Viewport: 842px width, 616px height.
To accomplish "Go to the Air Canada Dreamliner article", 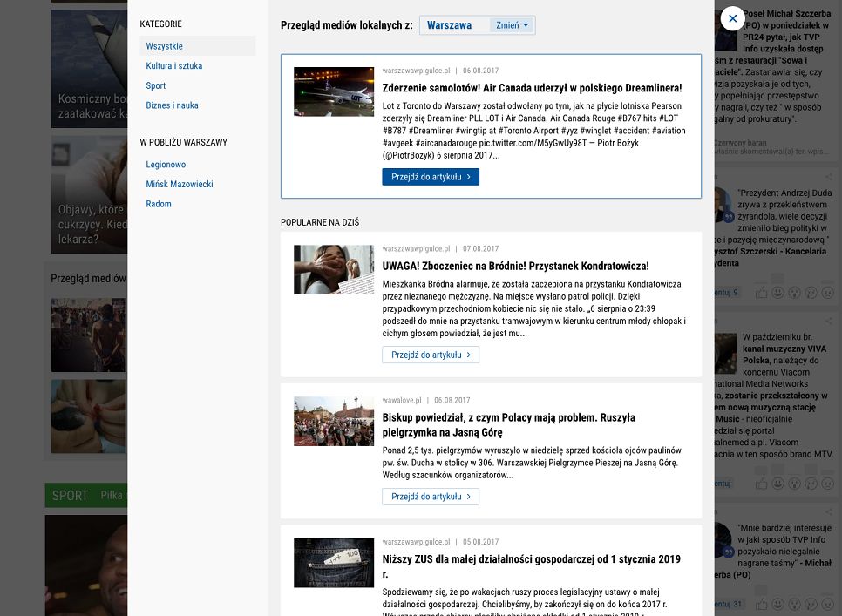I will (431, 177).
